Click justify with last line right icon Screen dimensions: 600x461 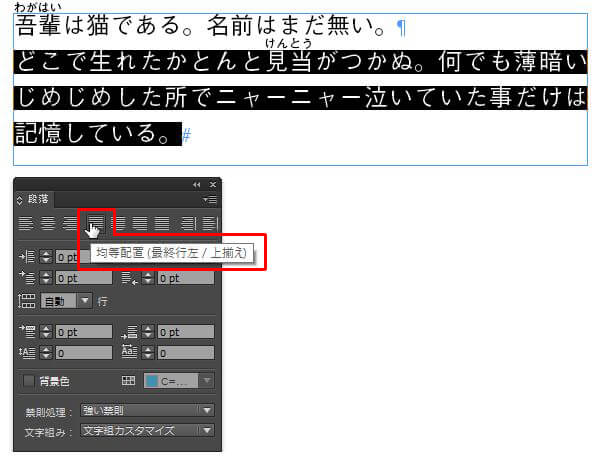pos(140,223)
